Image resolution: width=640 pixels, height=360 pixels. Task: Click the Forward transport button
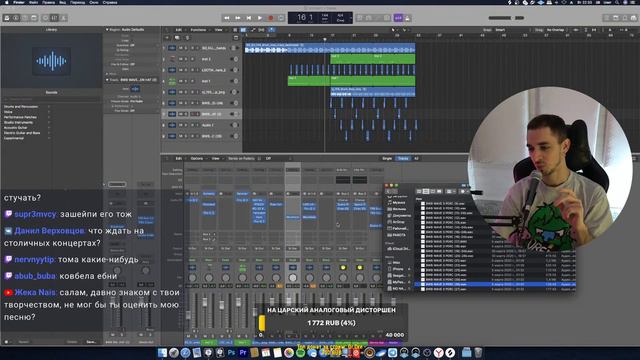coord(238,18)
